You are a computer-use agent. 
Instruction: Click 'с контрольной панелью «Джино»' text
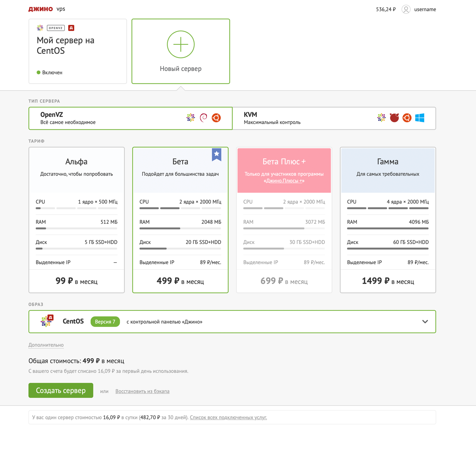[x=164, y=322]
